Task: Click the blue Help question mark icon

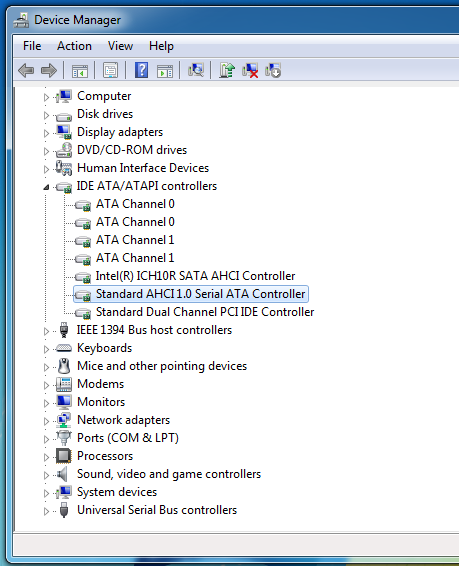Action: (141, 70)
